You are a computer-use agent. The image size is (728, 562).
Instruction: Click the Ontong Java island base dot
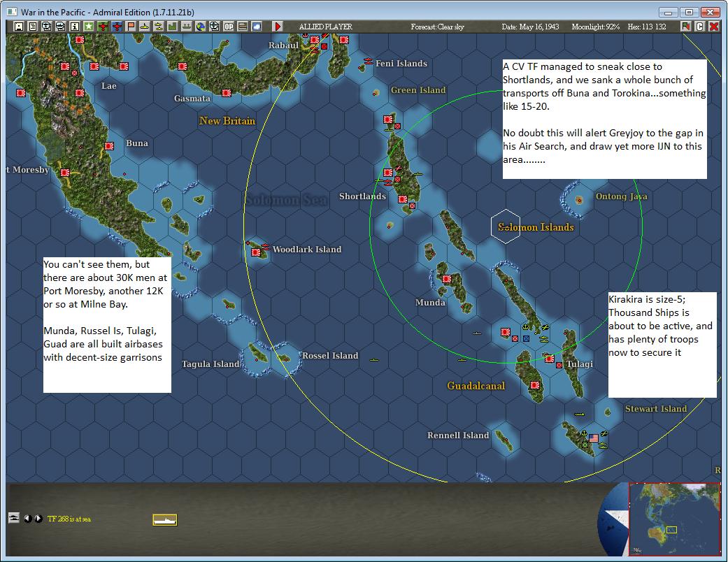[578, 201]
